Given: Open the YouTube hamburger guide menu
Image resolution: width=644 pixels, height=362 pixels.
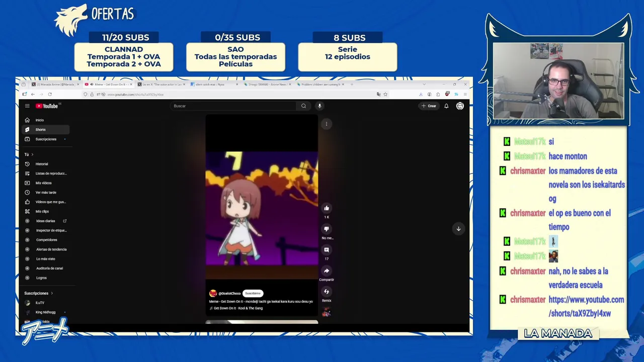Looking at the screenshot, I should coord(27,106).
